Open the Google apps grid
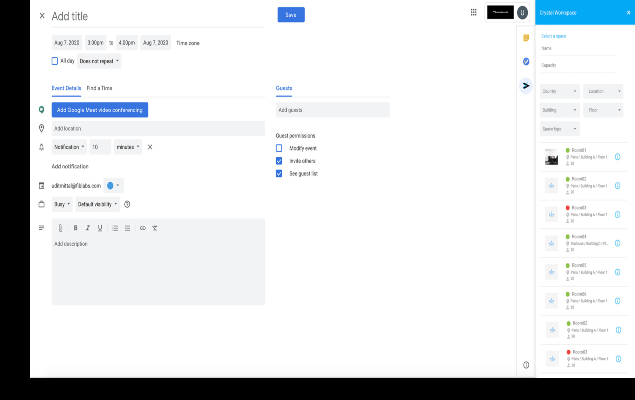Viewport: 635px width, 400px height. tap(473, 12)
